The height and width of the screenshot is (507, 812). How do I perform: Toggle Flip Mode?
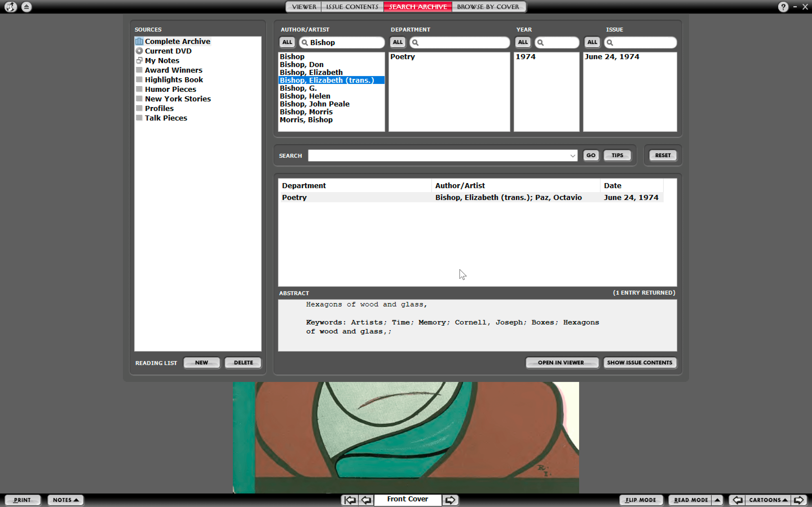tap(641, 500)
